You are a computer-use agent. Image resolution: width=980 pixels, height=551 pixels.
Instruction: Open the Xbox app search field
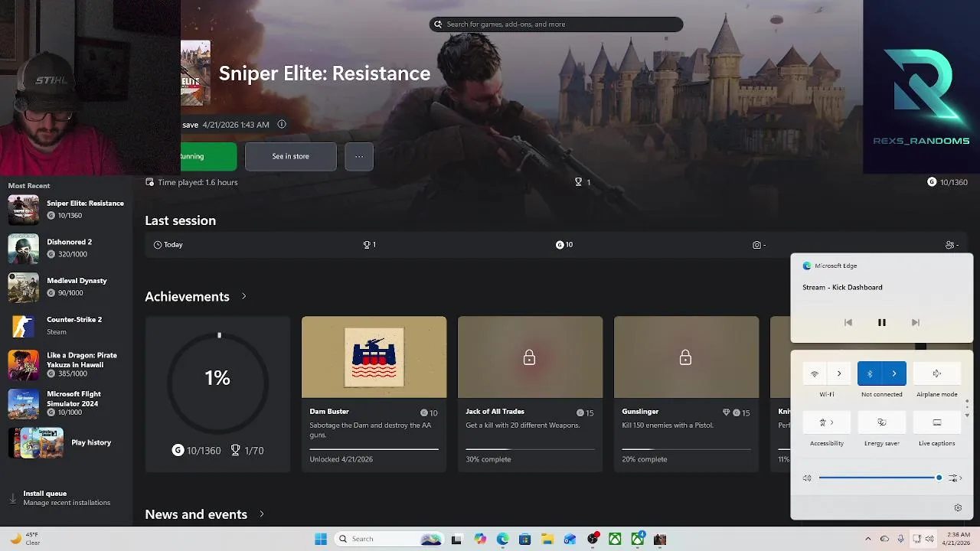point(556,24)
